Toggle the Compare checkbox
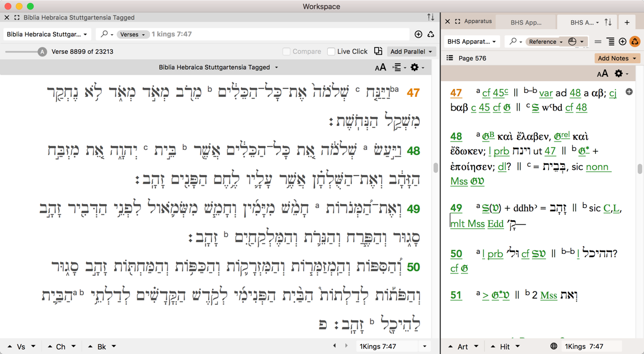 pos(286,51)
